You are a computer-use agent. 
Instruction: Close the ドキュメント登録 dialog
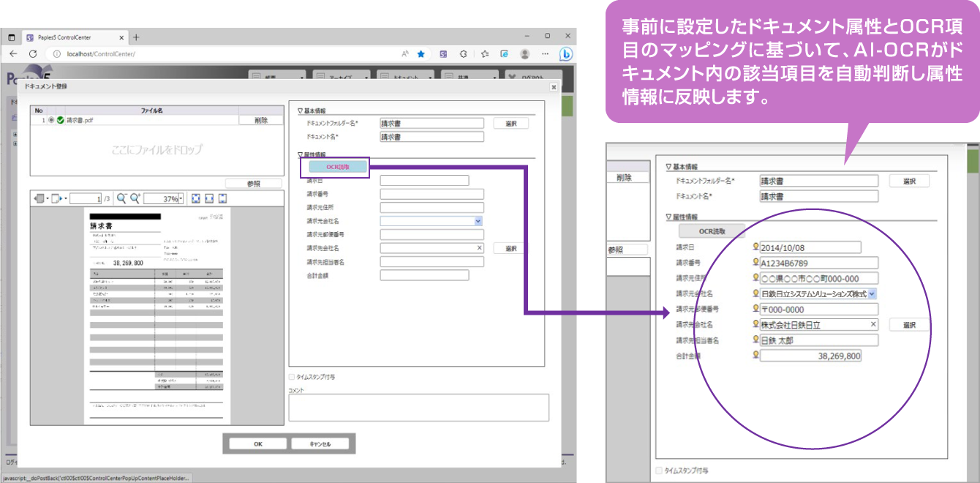pos(554,86)
